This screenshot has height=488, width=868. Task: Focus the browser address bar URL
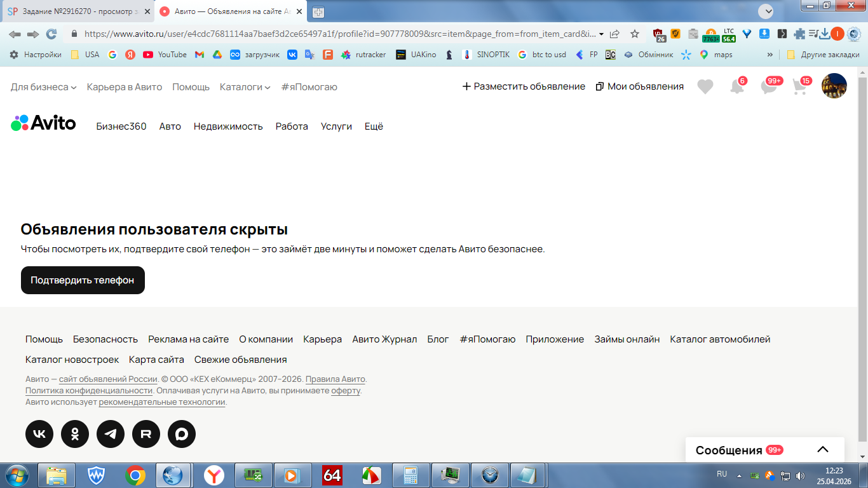coord(340,34)
